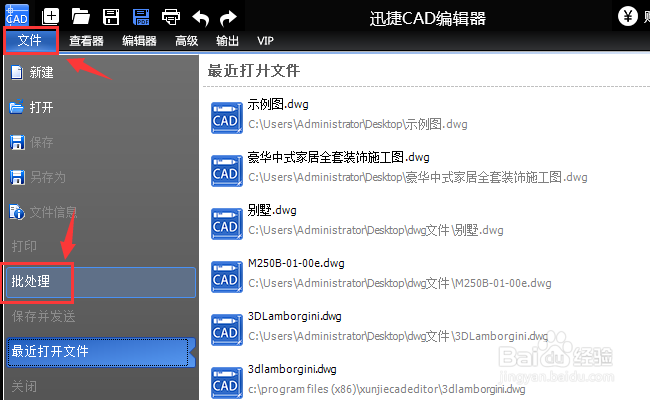
Task: Create a new file via the plus toolbar icon
Action: [x=51, y=17]
